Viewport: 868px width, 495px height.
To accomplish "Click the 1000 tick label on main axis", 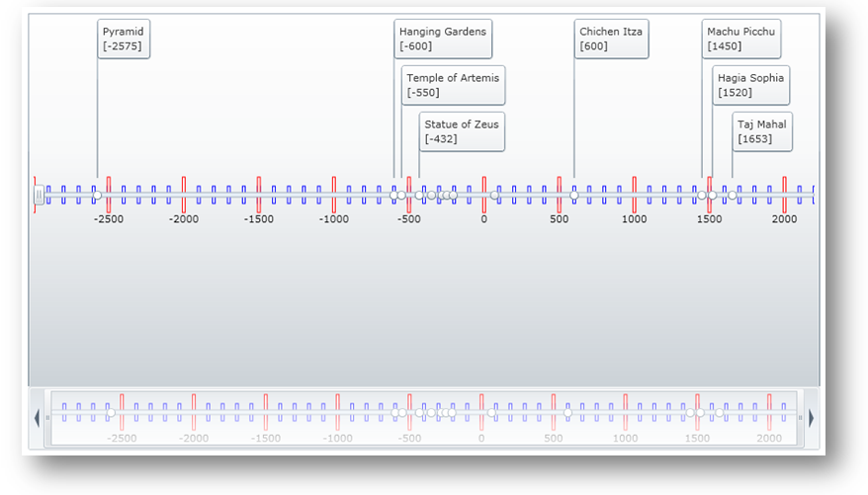I will pyautogui.click(x=635, y=219).
